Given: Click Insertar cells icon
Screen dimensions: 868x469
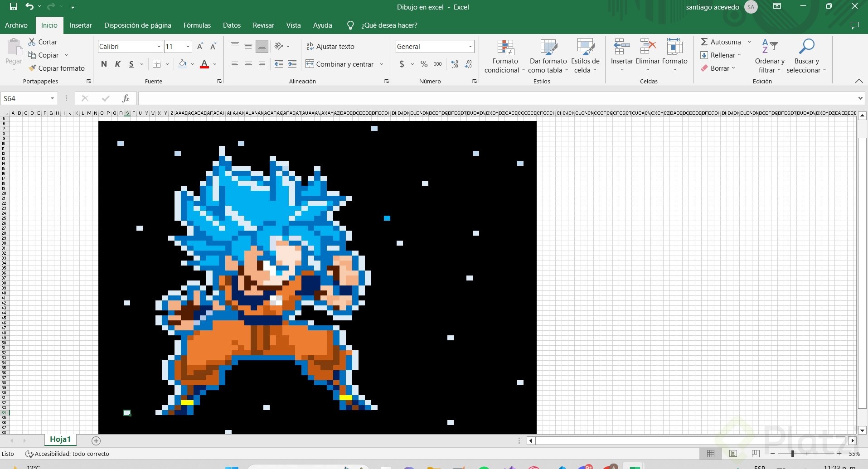Looking at the screenshot, I should tap(622, 55).
